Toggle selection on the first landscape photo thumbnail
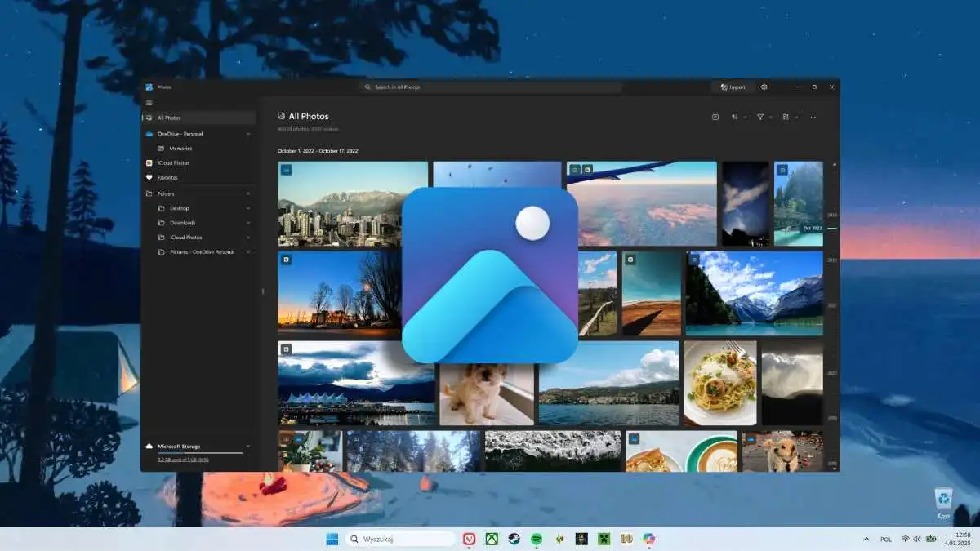 287,169
